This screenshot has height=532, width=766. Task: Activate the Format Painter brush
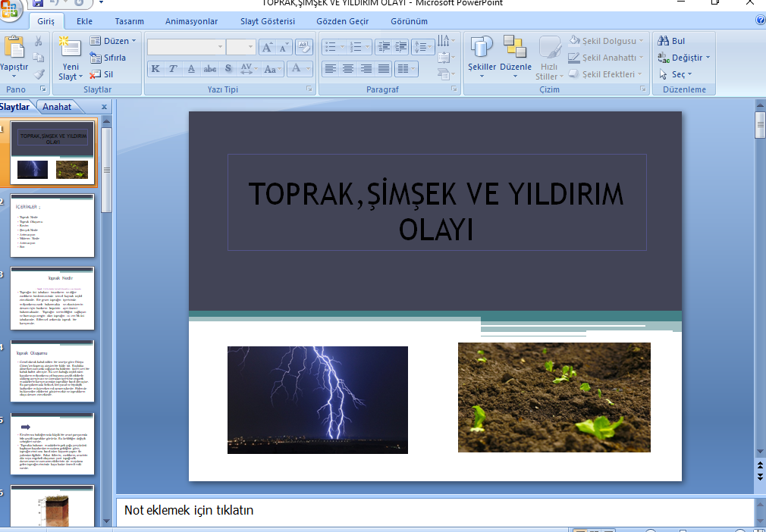click(x=38, y=74)
